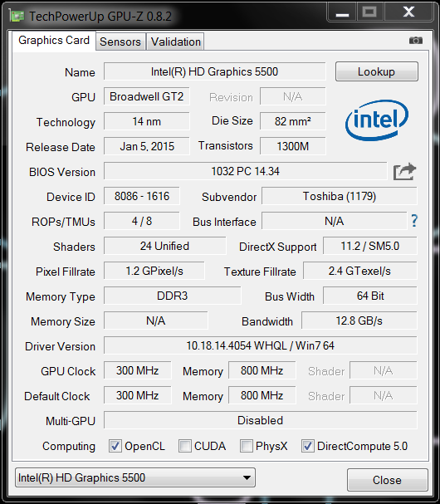Image resolution: width=440 pixels, height=504 pixels.
Task: Minimize the GPU-Z window
Action: 342,12
